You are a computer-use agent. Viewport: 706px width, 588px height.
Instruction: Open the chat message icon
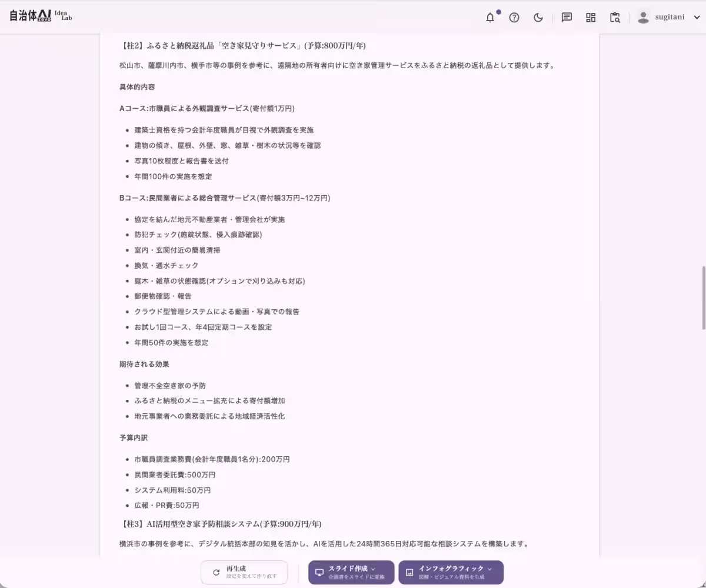(567, 18)
